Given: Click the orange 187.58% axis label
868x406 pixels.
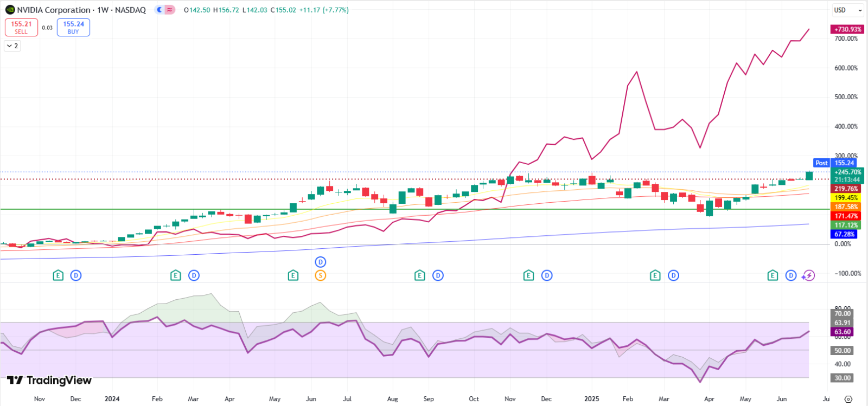Looking at the screenshot, I should [846, 207].
